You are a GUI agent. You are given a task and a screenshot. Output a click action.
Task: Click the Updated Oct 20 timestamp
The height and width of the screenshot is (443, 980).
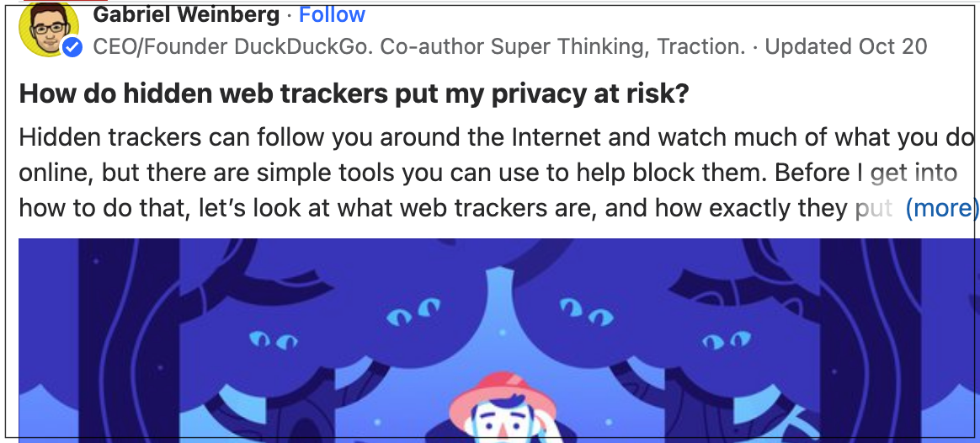coord(846,47)
